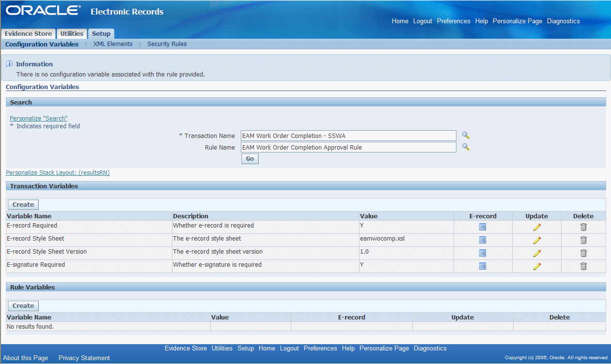The image size is (611, 364).
Task: Open Diagnostics in the top header
Action: pos(564,21)
